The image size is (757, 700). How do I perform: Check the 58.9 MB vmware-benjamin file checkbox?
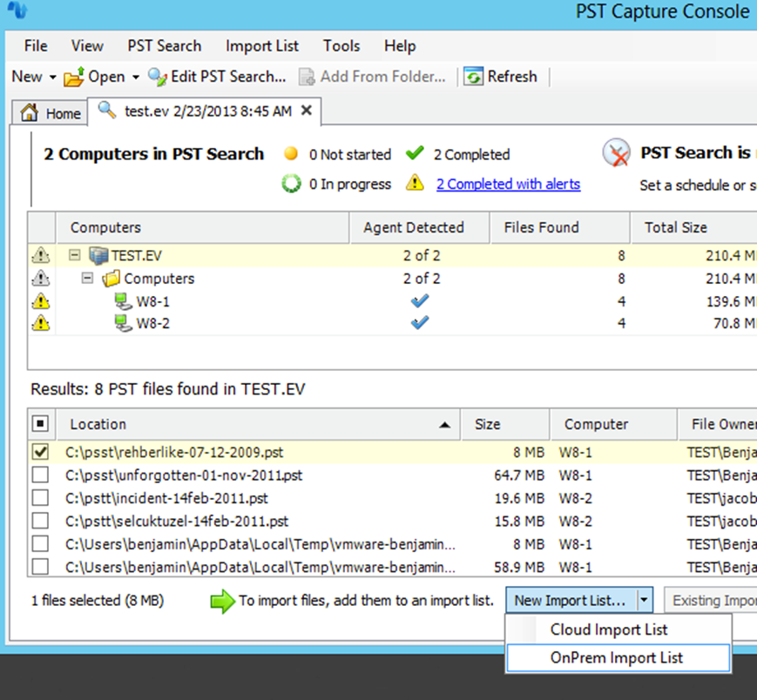tap(41, 567)
